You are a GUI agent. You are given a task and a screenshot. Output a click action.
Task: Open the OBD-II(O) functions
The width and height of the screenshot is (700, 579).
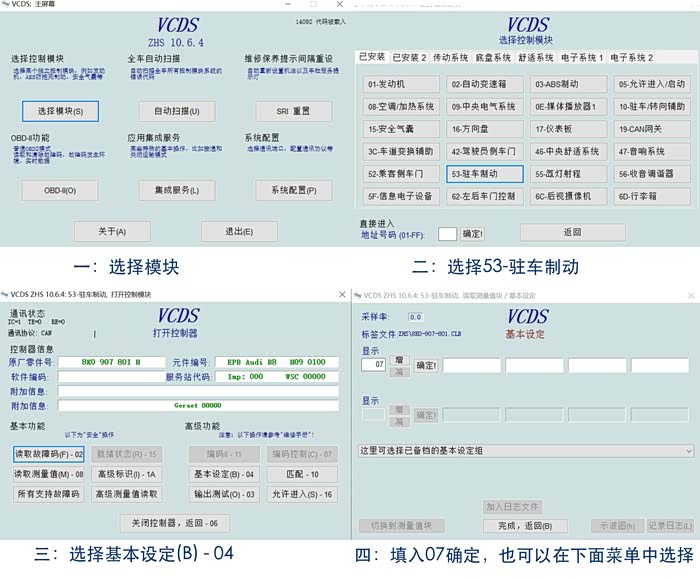60,189
